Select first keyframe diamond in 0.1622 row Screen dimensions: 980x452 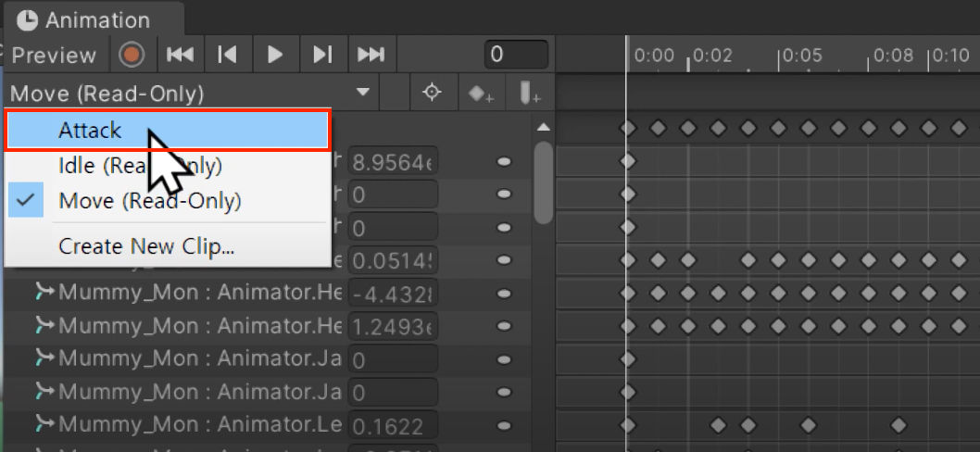click(x=627, y=425)
